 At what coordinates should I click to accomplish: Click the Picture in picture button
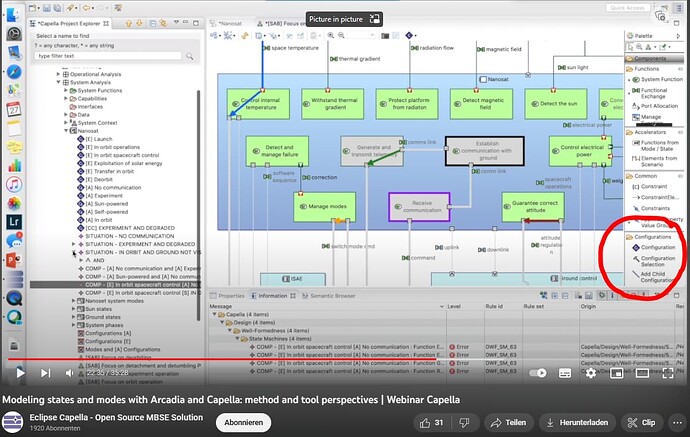point(344,19)
